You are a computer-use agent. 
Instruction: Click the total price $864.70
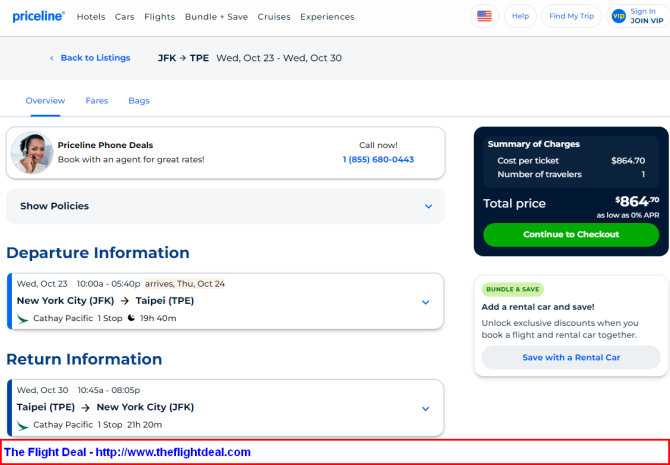tap(637, 201)
